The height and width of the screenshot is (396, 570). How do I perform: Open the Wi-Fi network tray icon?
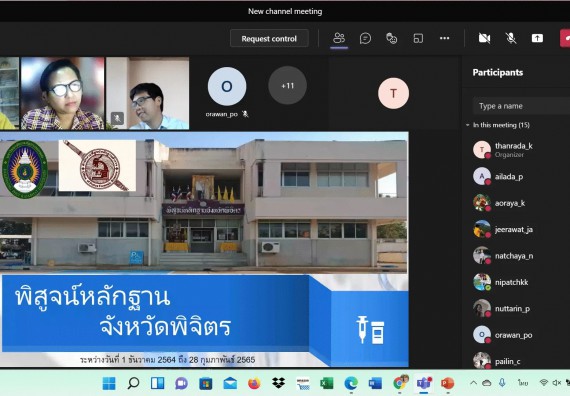click(x=543, y=383)
